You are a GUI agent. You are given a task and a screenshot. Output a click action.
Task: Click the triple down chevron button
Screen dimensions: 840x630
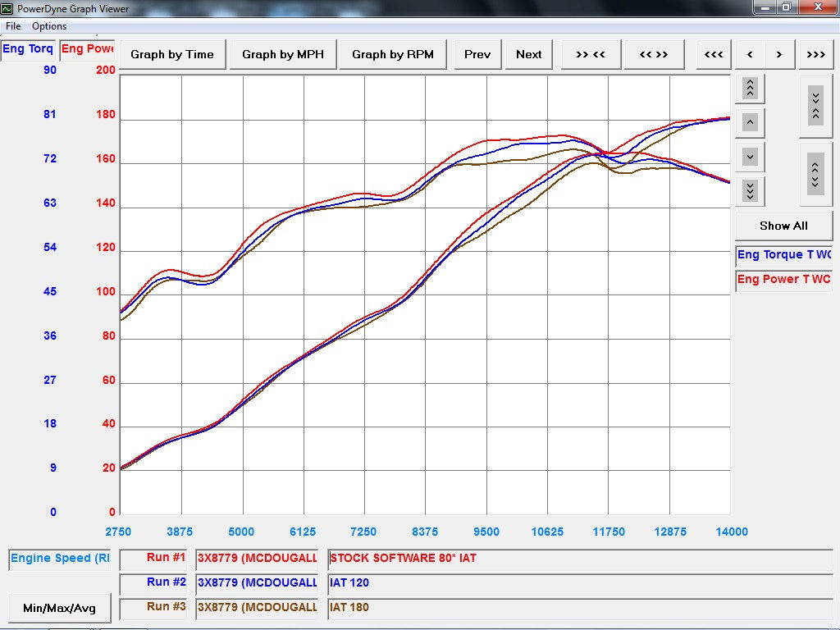tap(750, 190)
